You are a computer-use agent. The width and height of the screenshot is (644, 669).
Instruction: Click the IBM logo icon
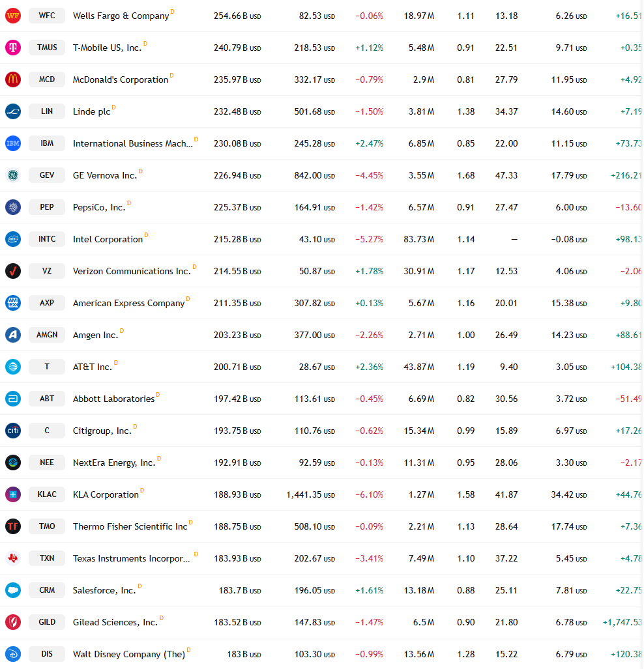(x=13, y=143)
